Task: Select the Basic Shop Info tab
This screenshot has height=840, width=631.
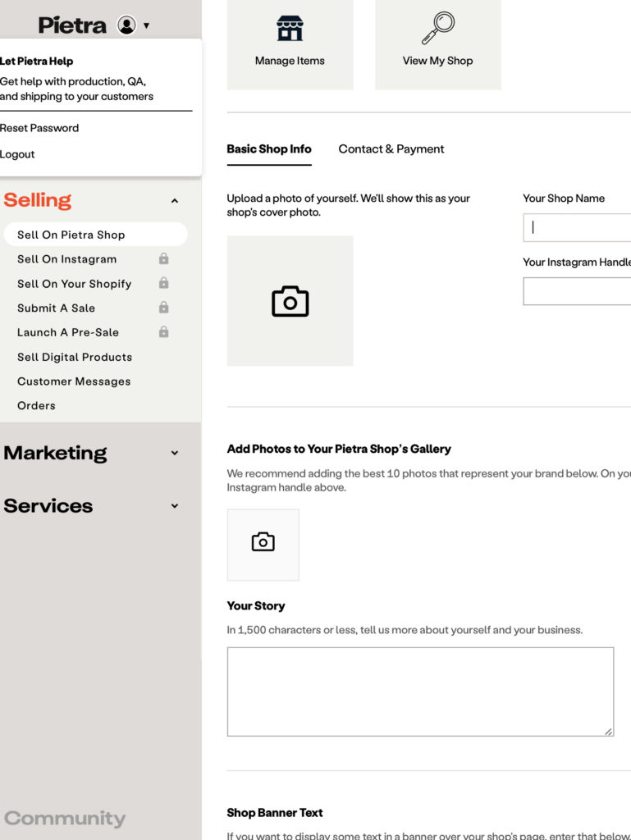Action: [269, 149]
